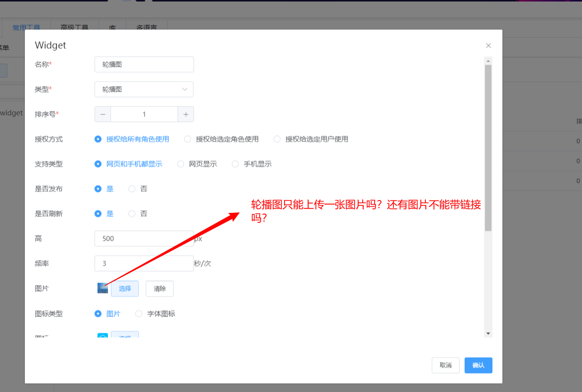Click the 图片 thumbnail preview
Image resolution: width=582 pixels, height=392 pixels.
102,289
